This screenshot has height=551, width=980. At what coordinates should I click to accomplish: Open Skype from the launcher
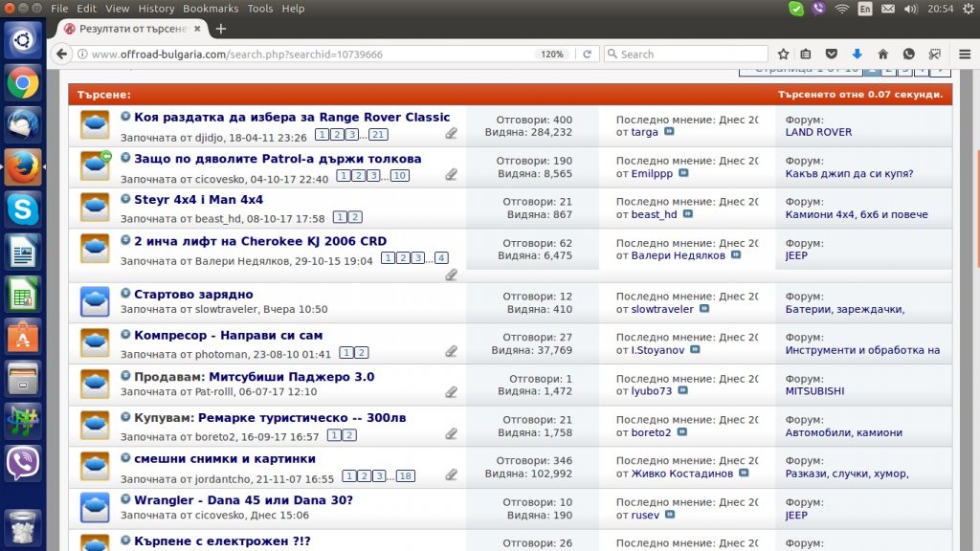tap(23, 209)
